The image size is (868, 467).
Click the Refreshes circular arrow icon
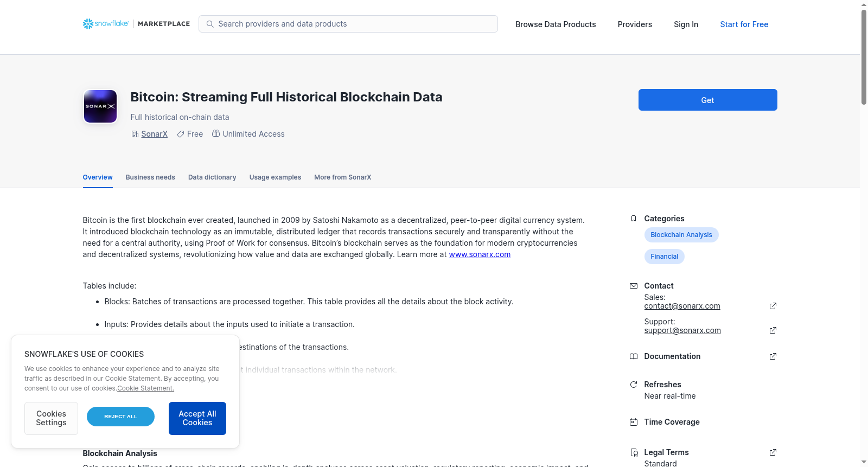(x=634, y=385)
